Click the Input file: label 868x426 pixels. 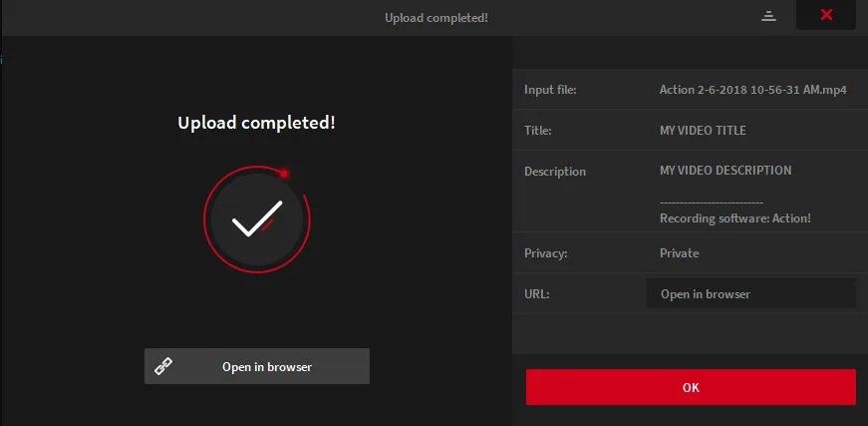coord(550,90)
